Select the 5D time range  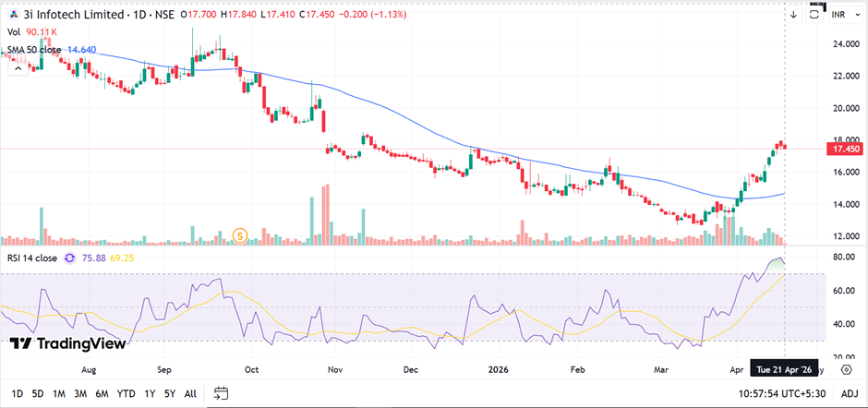click(38, 393)
